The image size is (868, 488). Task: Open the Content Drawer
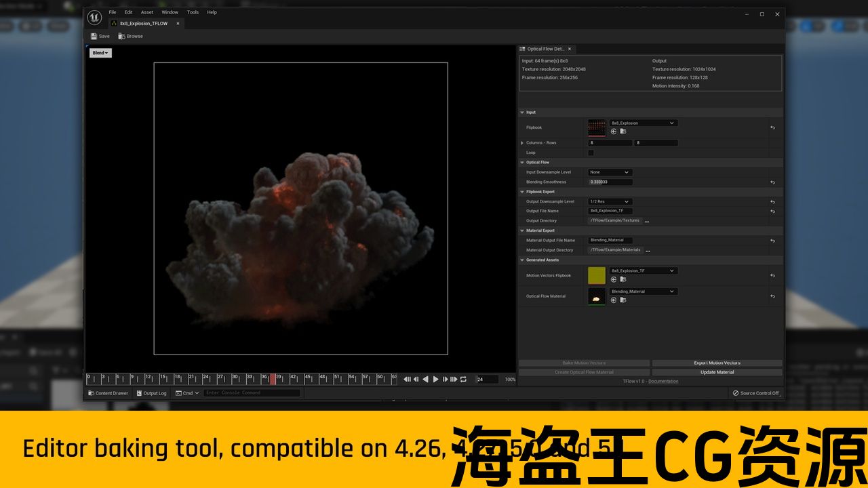point(108,393)
